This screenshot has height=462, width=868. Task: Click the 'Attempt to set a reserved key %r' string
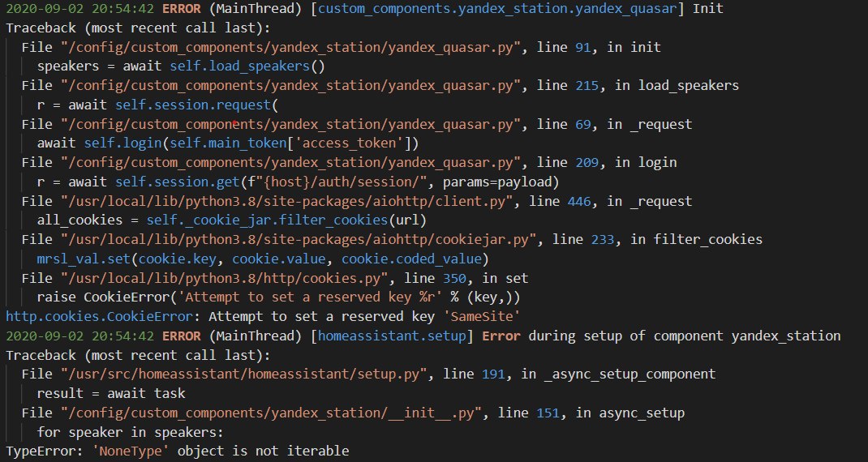coord(310,297)
